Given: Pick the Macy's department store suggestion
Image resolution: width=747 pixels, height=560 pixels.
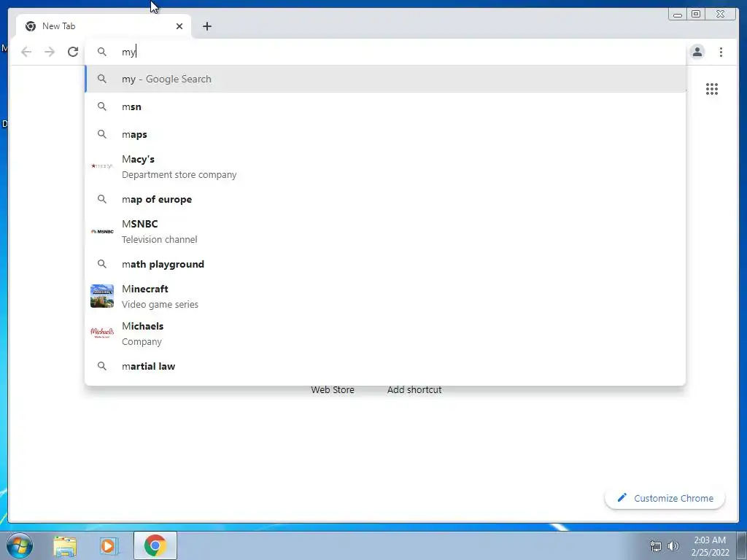Looking at the screenshot, I should pyautogui.click(x=385, y=167).
